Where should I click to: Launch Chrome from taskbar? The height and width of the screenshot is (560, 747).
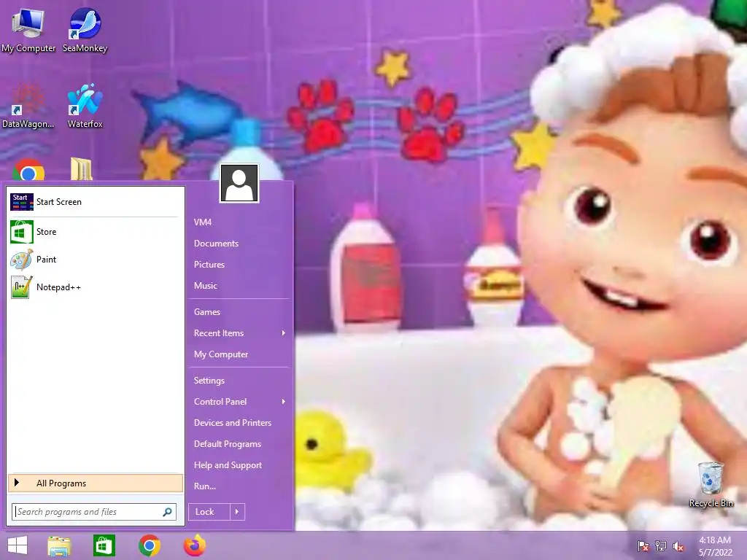149,545
